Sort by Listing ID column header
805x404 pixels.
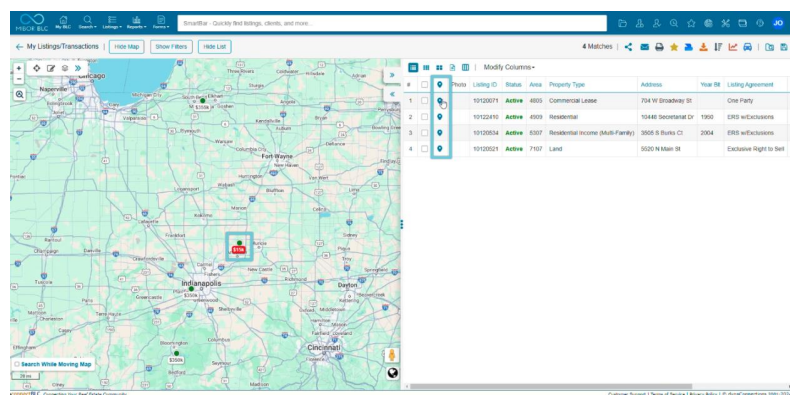[x=485, y=85]
